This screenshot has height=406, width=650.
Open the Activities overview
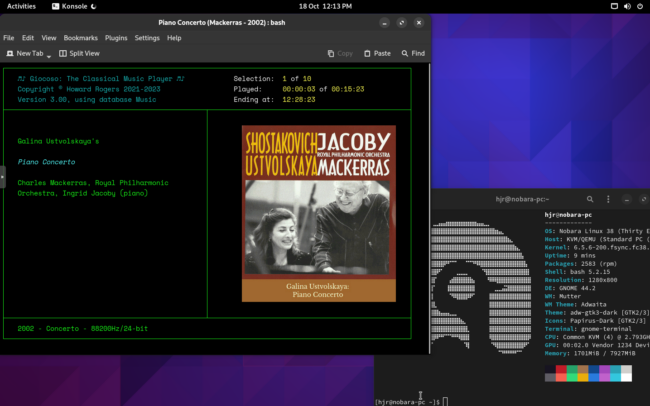21,6
